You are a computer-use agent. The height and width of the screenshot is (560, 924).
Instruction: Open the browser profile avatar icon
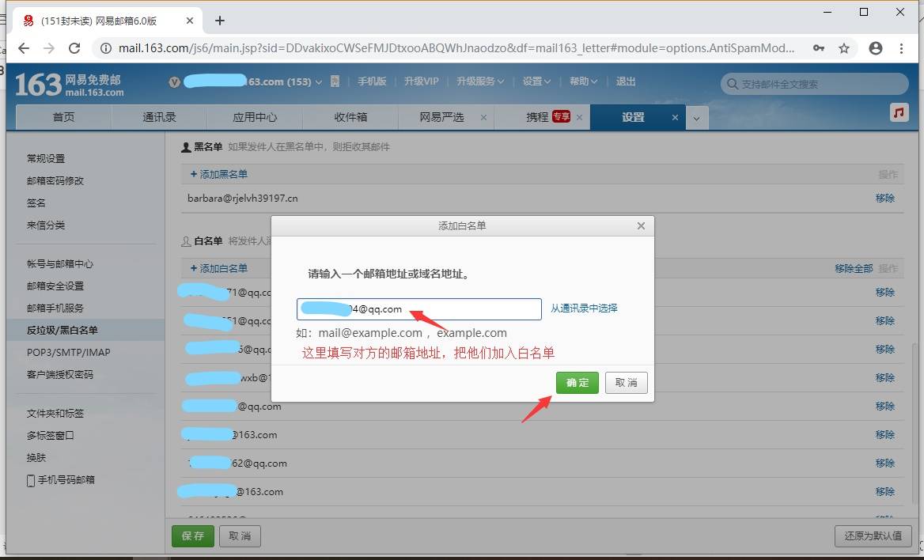pos(875,48)
